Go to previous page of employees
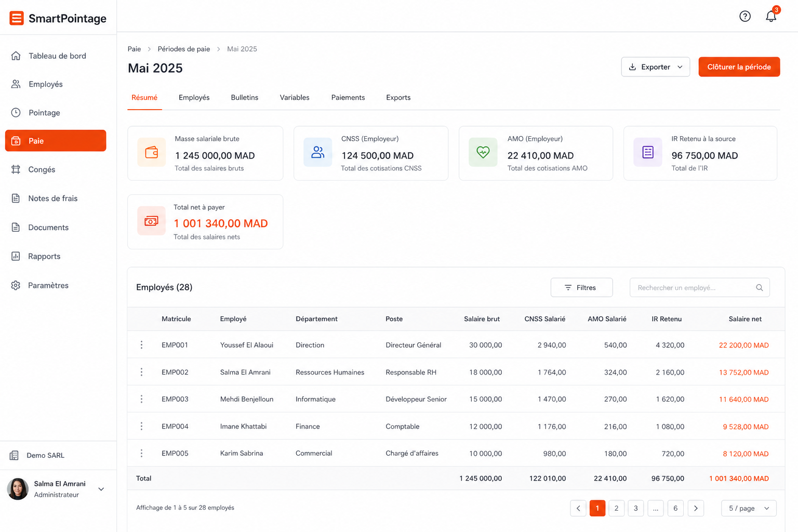Viewport: 798px width, 532px height. pyautogui.click(x=578, y=508)
